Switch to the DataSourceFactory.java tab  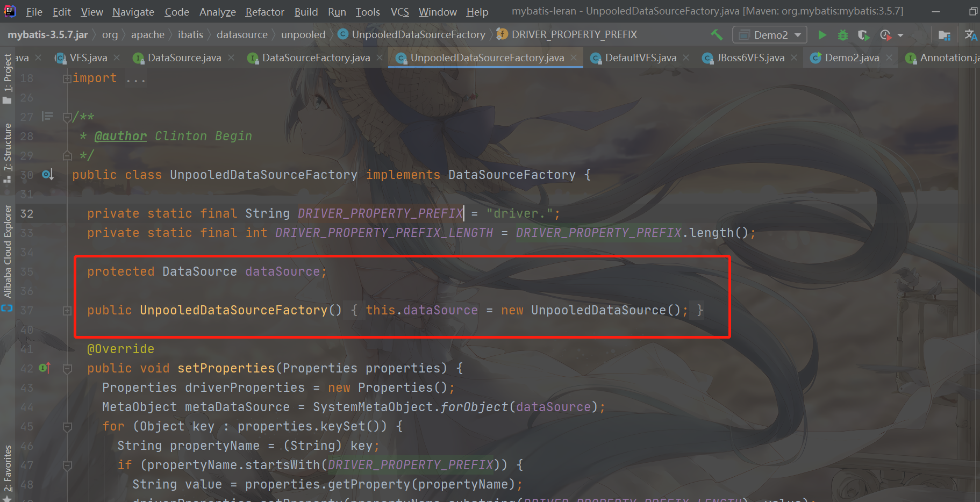point(316,58)
